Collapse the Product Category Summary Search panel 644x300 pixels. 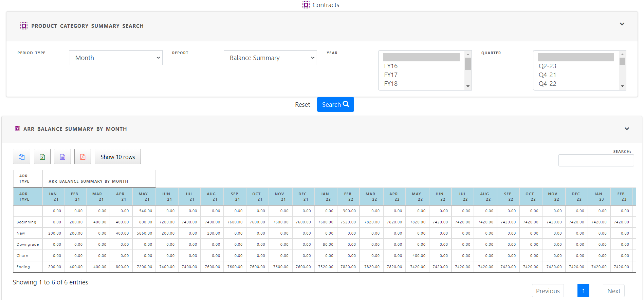point(622,24)
